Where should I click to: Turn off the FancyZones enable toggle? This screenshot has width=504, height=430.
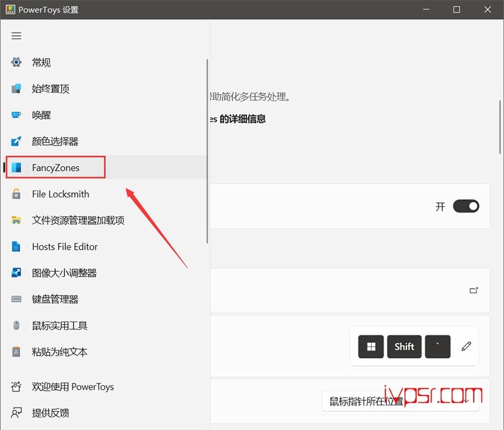(466, 206)
